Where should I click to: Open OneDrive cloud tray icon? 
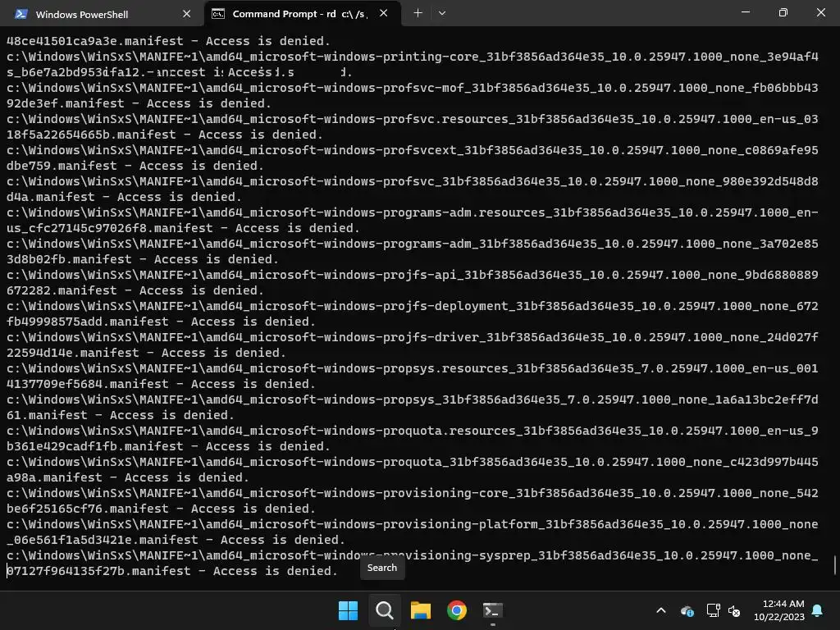[x=687, y=610]
